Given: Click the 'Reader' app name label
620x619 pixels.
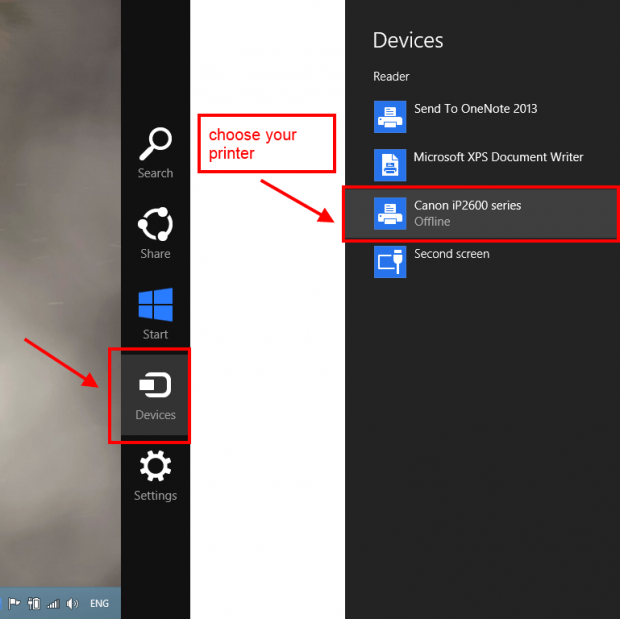Looking at the screenshot, I should coord(391,76).
